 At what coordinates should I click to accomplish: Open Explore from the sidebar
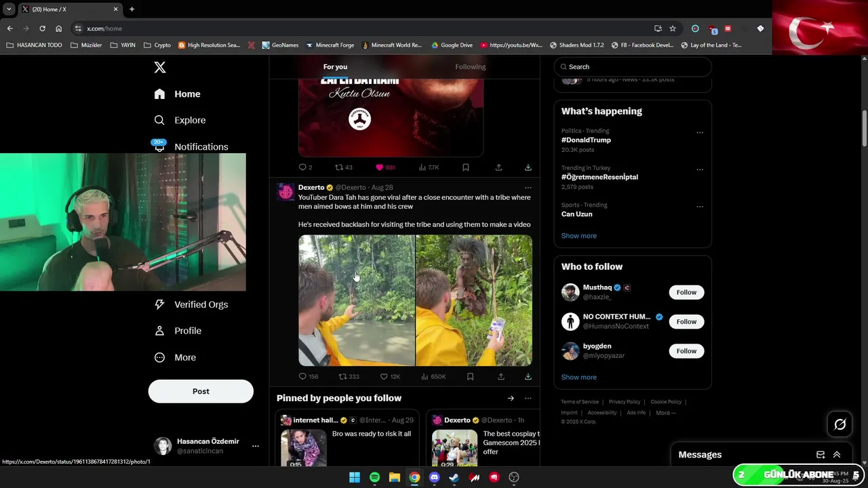tap(180, 120)
